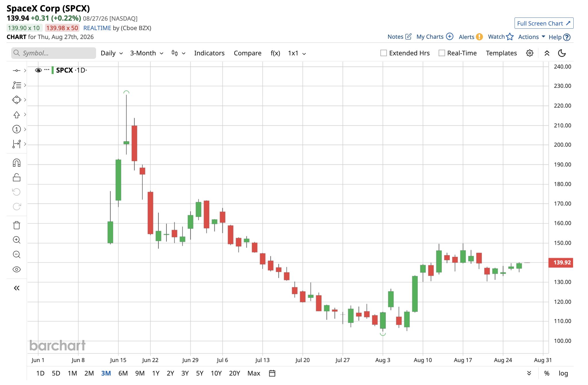This screenshot has height=385, width=588.
Task: Open SPCX series more options menu
Action: click(x=47, y=70)
